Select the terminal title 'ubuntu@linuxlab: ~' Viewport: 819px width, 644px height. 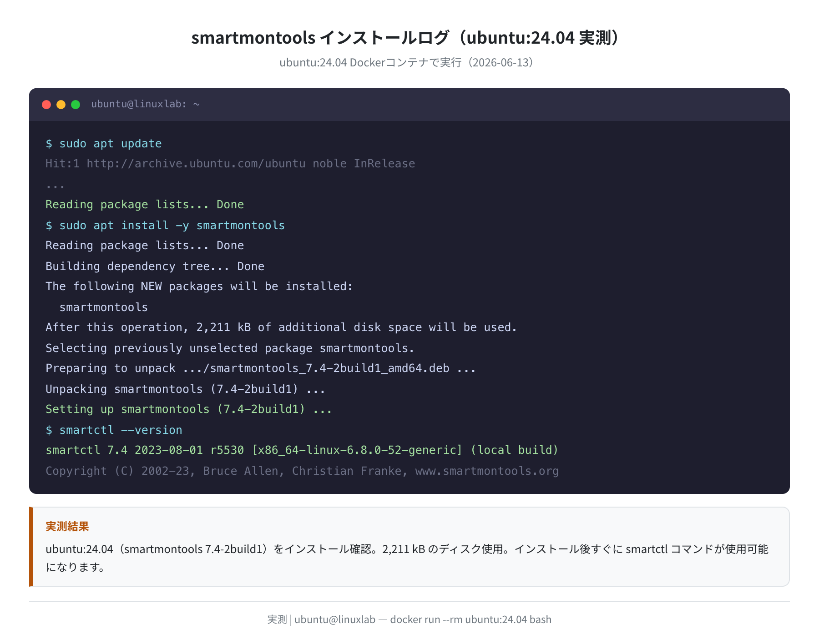[145, 104]
